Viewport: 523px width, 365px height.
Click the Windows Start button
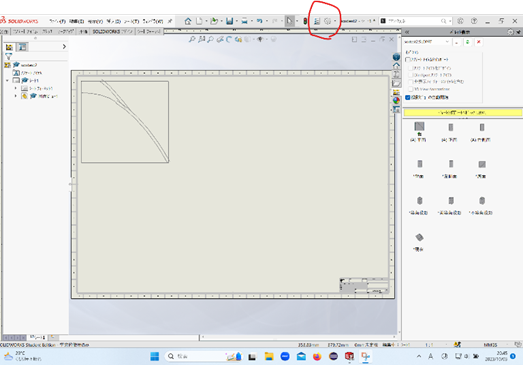[155, 357]
